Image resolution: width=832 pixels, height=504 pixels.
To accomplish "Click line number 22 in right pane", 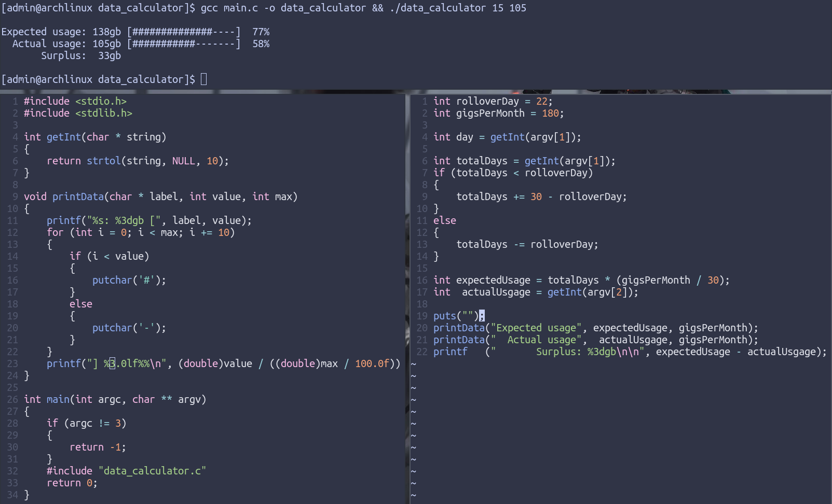I will [x=422, y=352].
